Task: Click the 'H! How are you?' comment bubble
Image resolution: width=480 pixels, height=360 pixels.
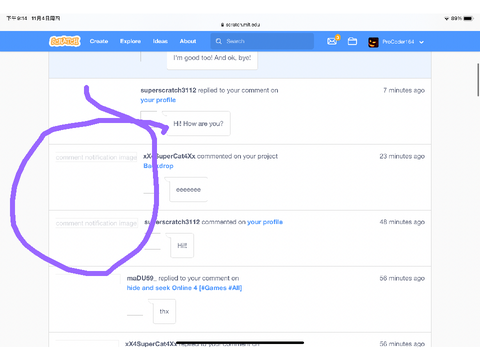Action: coord(198,124)
